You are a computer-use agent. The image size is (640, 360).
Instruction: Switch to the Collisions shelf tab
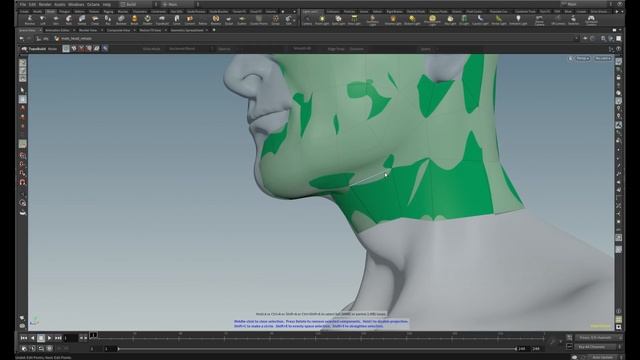(x=333, y=11)
